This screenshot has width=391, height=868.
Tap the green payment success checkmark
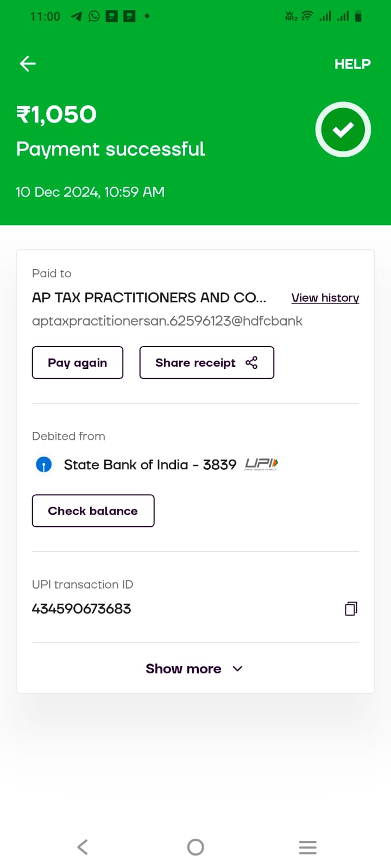coord(343,130)
